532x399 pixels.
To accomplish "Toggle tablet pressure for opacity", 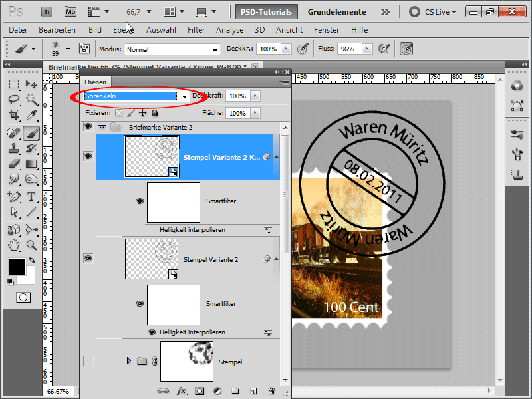I will 303,49.
